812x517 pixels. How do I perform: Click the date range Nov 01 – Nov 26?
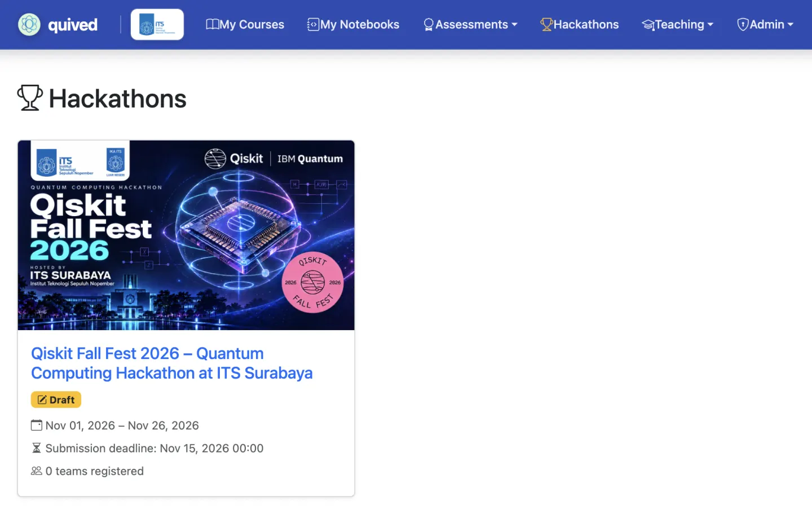coord(122,426)
